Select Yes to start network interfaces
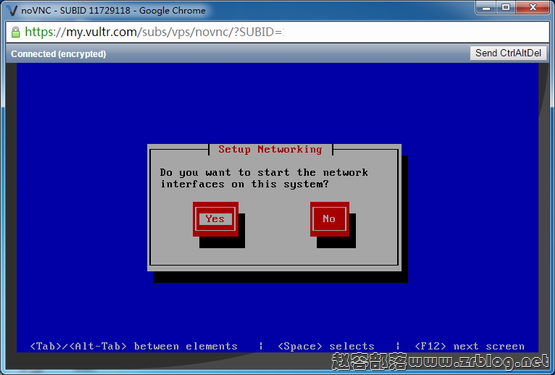Image resolution: width=555 pixels, height=375 pixels. coord(215,219)
